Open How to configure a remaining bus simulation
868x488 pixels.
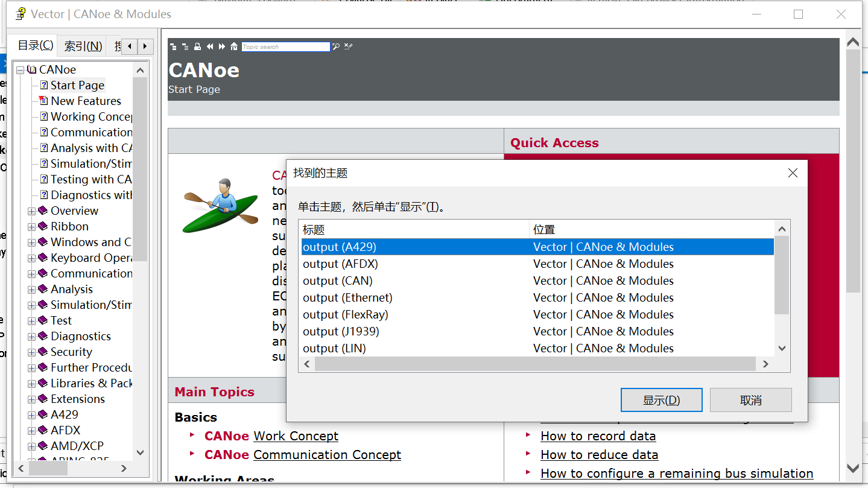click(677, 473)
